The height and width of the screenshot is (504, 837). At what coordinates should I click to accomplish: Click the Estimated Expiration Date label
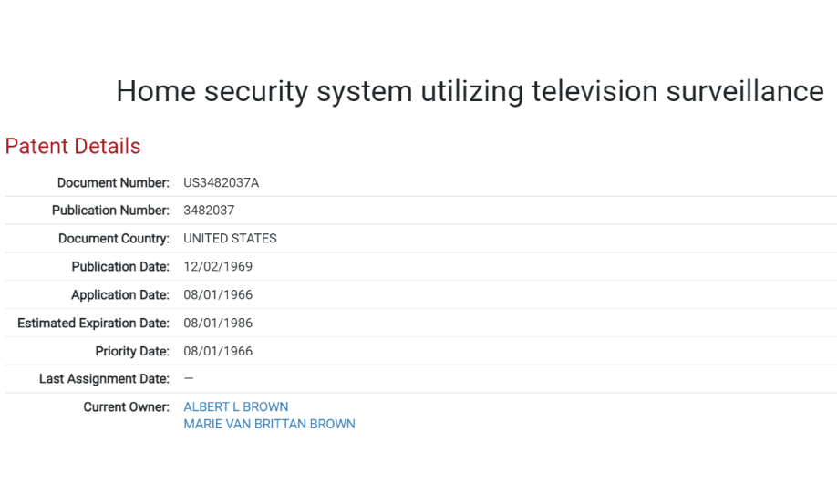(93, 324)
